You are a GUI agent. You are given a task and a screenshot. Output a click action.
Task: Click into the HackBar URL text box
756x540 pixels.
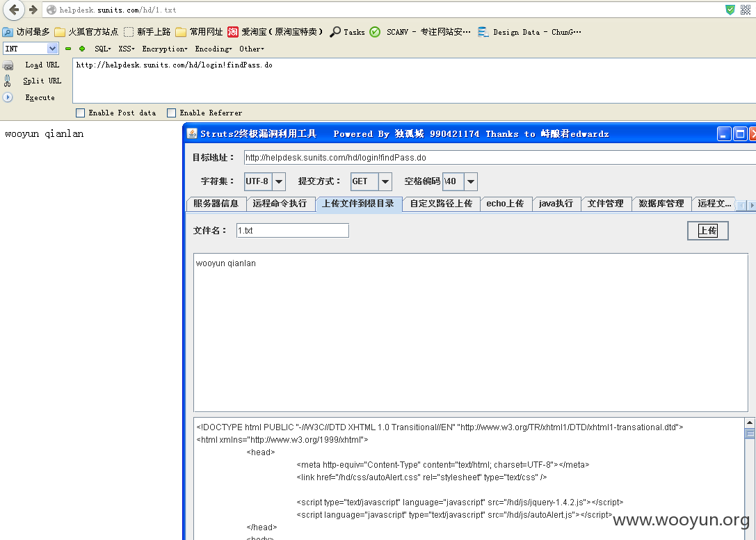point(414,81)
